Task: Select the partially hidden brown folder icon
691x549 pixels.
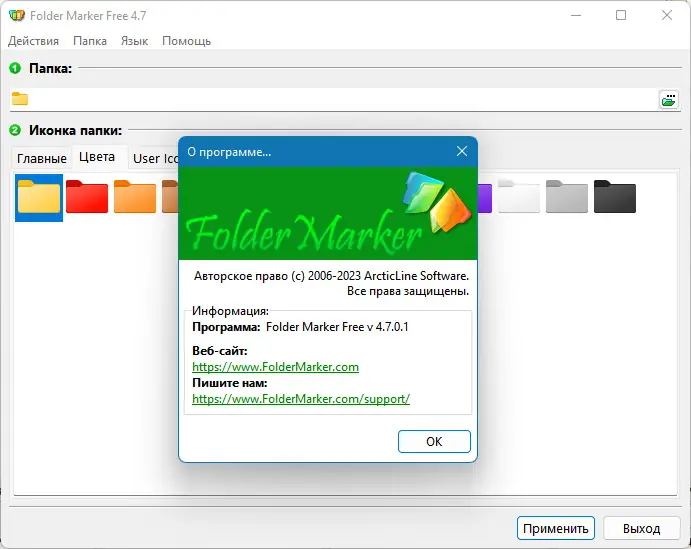Action: point(170,197)
